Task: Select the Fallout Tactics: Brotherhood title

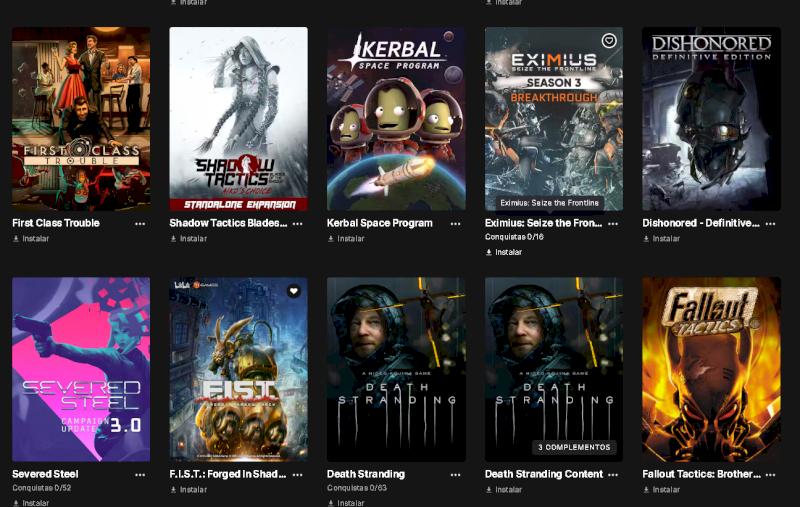Action: point(702,474)
